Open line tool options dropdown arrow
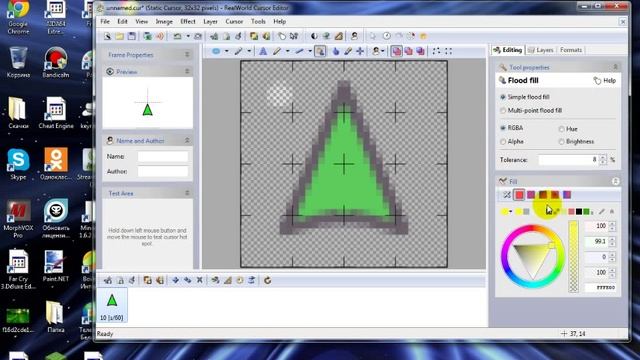This screenshot has height=360, width=640. pyautogui.click(x=310, y=51)
